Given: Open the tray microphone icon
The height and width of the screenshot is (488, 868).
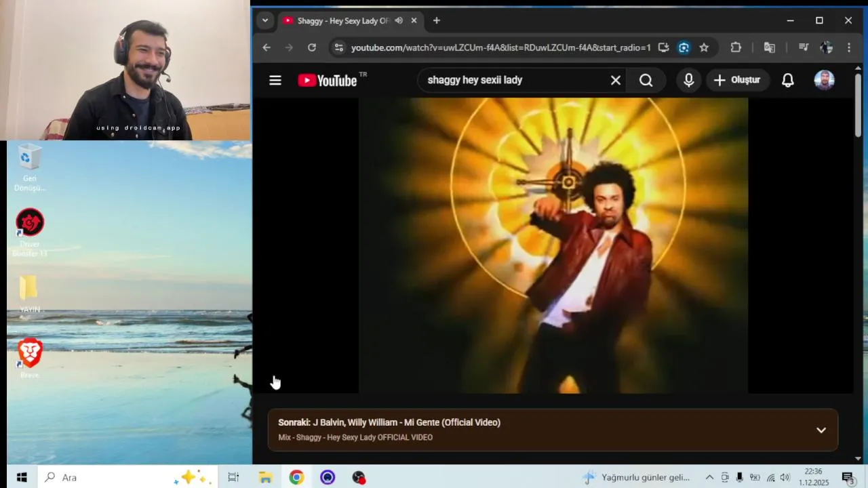Looking at the screenshot, I should pos(740,477).
